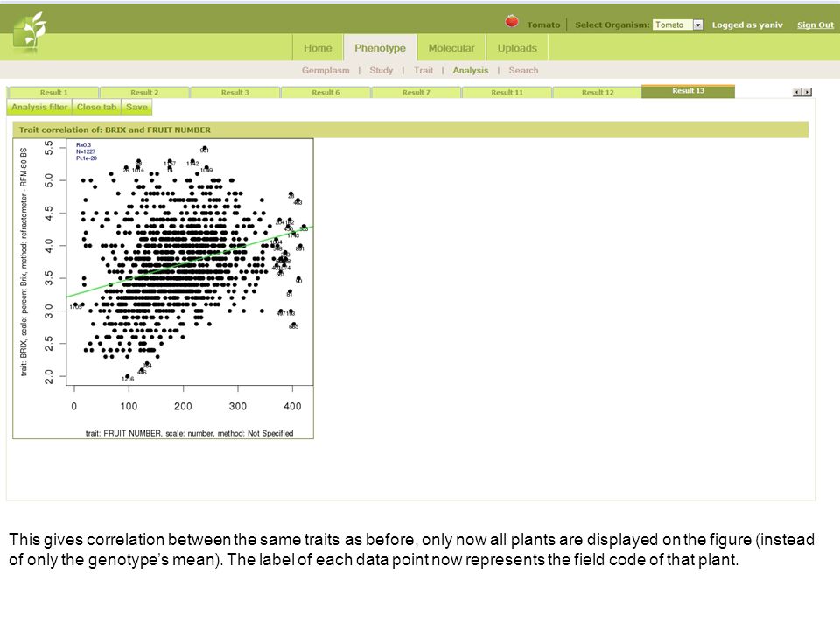Screen dimensions: 840x630
Task: Click the organism dropdown arrow
Action: coord(698,24)
